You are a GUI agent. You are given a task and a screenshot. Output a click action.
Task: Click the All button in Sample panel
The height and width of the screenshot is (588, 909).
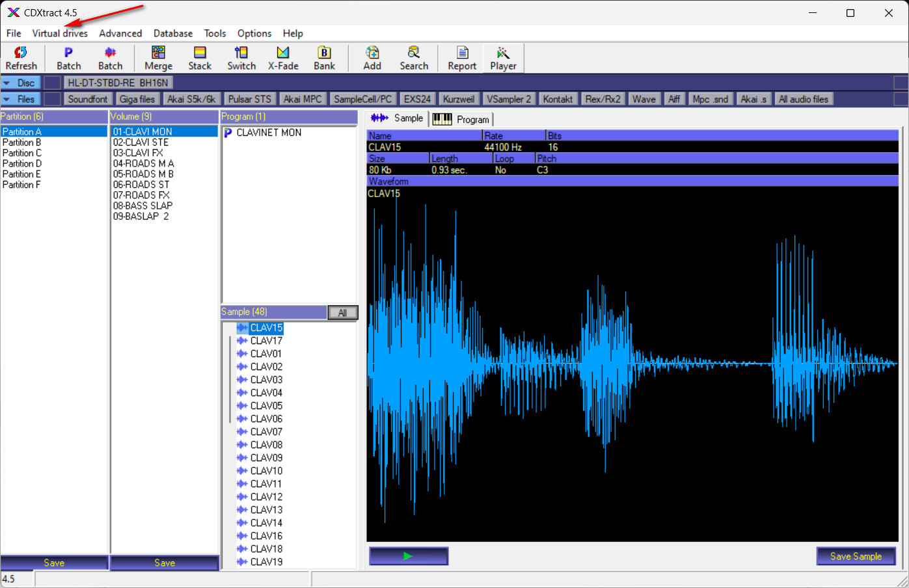click(x=342, y=313)
